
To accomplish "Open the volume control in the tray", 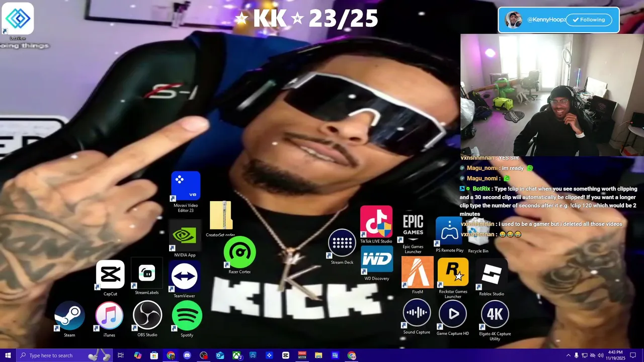I will [x=601, y=355].
